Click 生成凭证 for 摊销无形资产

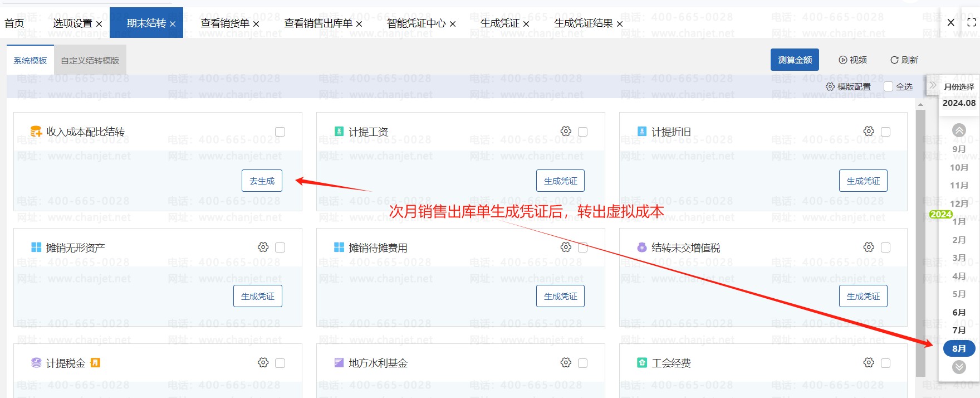pyautogui.click(x=258, y=296)
